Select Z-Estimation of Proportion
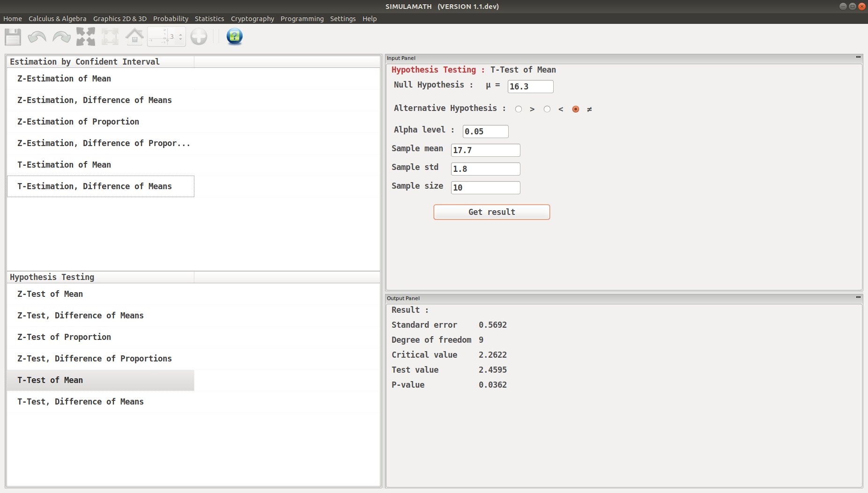868x493 pixels. (x=101, y=122)
